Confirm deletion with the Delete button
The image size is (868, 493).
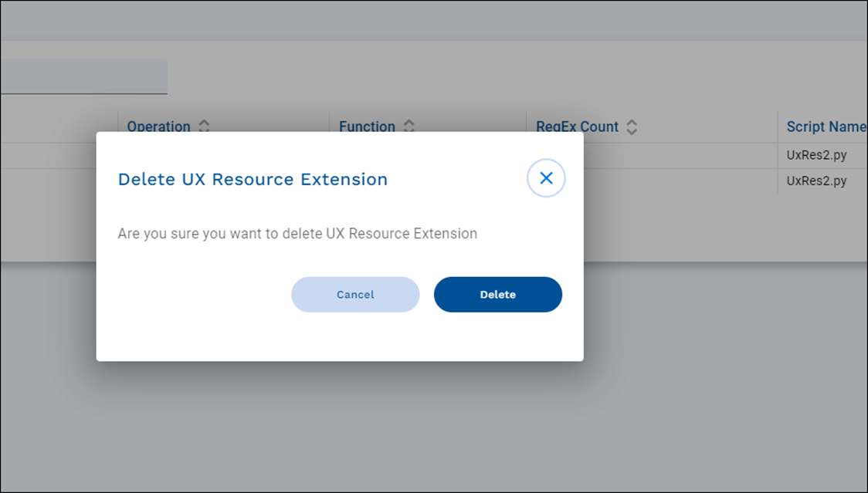(498, 295)
